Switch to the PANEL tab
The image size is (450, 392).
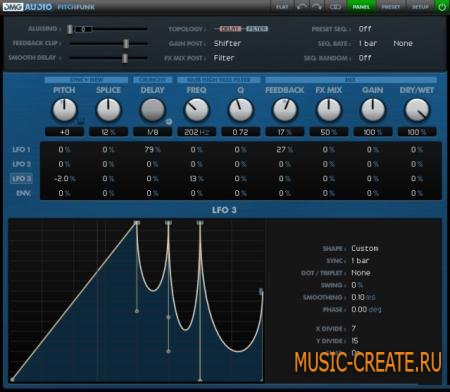point(361,7)
